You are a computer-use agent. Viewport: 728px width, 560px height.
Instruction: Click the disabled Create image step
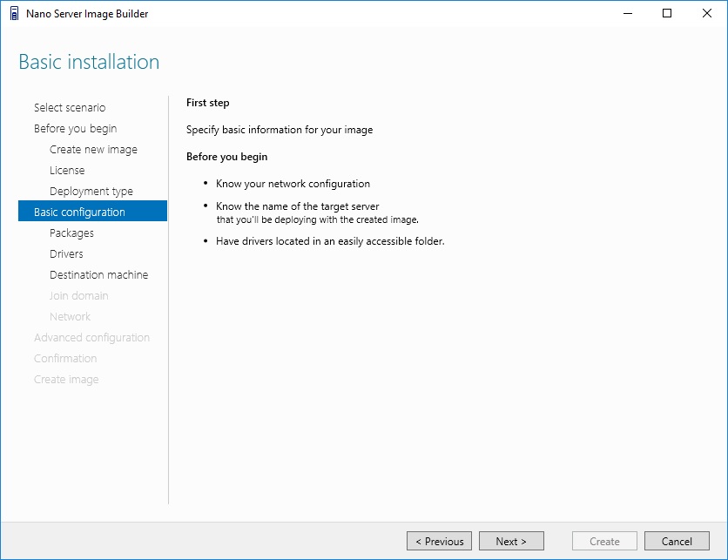pos(66,380)
